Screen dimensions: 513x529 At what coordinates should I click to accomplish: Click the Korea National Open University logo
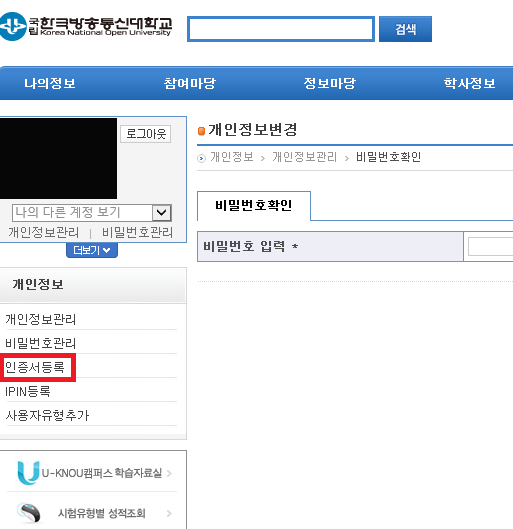pyautogui.click(x=86, y=26)
